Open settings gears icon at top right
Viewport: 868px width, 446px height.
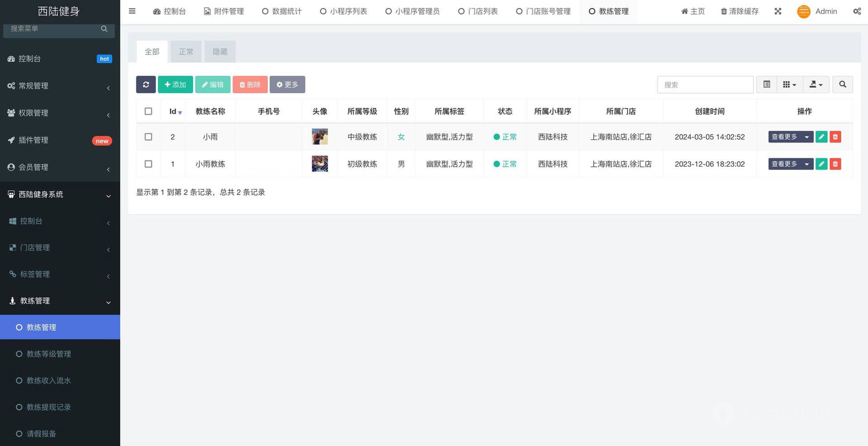coord(857,11)
